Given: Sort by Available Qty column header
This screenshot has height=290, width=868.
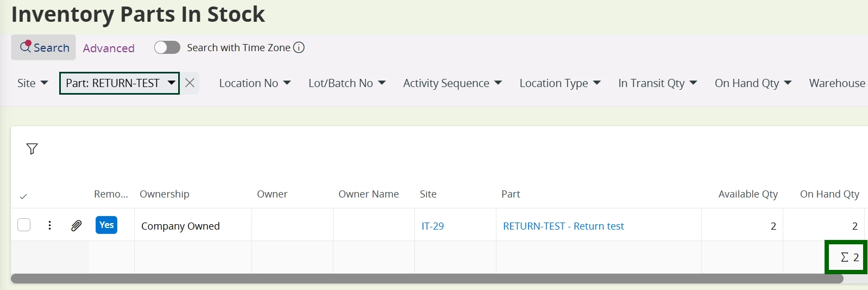Looking at the screenshot, I should [747, 194].
